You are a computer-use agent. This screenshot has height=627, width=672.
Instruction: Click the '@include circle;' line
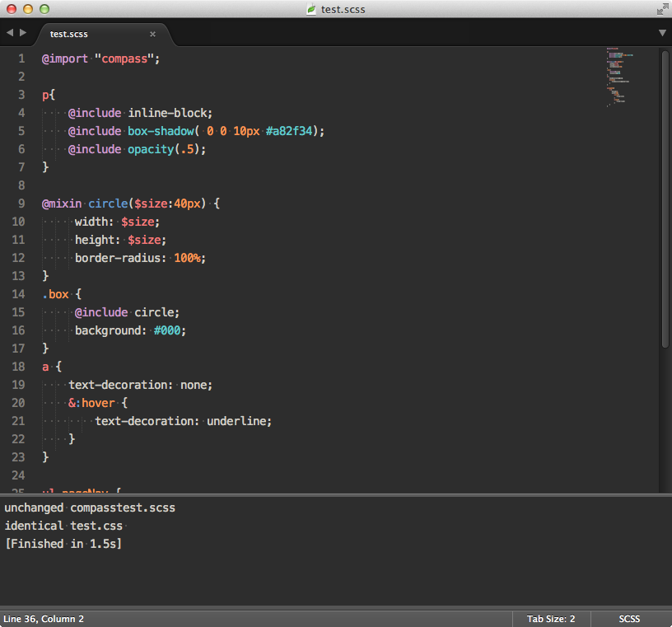tap(127, 312)
